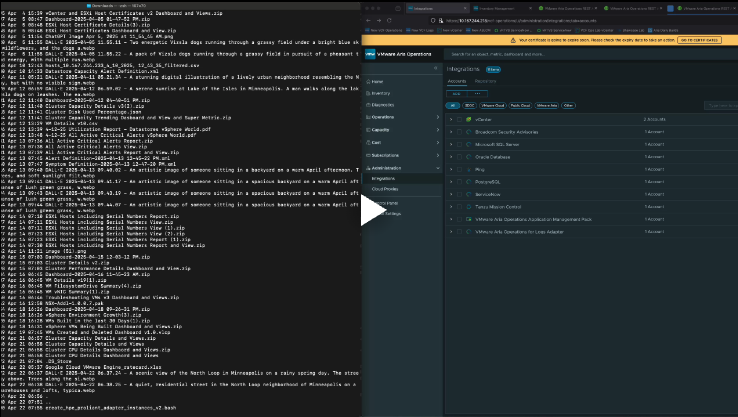The width and height of the screenshot is (738, 417).
Task: Click the global search field
Action: point(591,55)
